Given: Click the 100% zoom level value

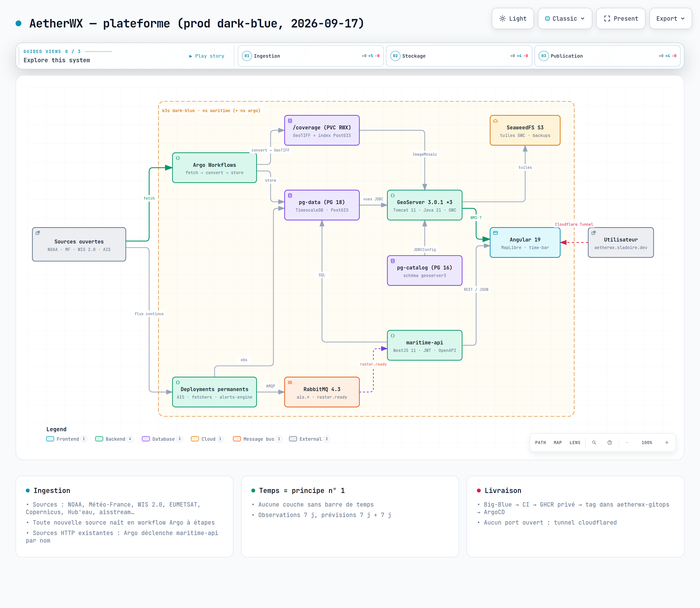Looking at the screenshot, I should (x=647, y=442).
